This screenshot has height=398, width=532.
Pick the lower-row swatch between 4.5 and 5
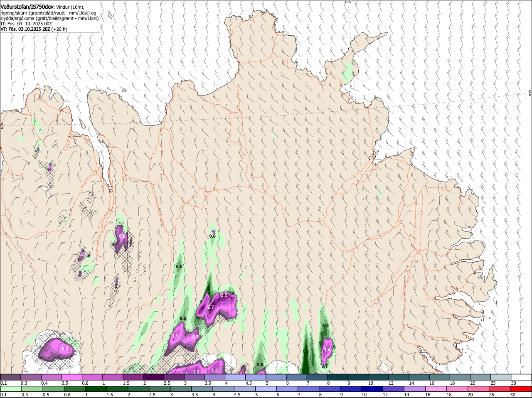pos(245,389)
